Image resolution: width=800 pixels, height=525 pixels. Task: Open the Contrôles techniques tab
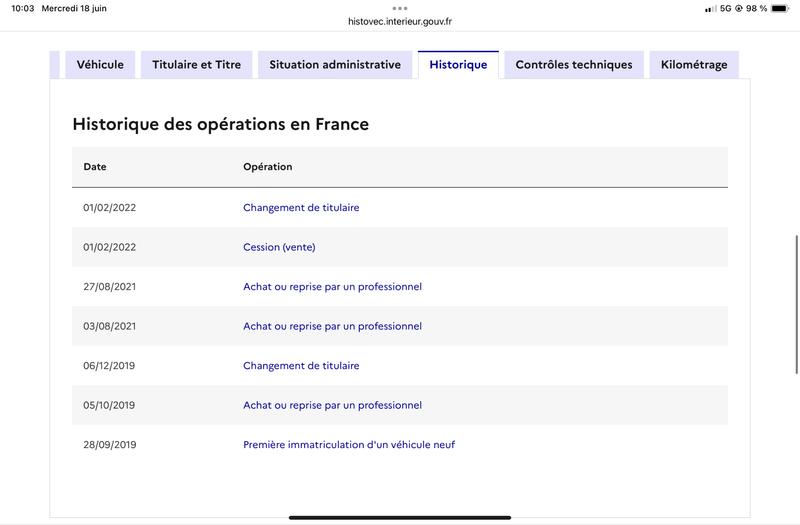click(574, 65)
